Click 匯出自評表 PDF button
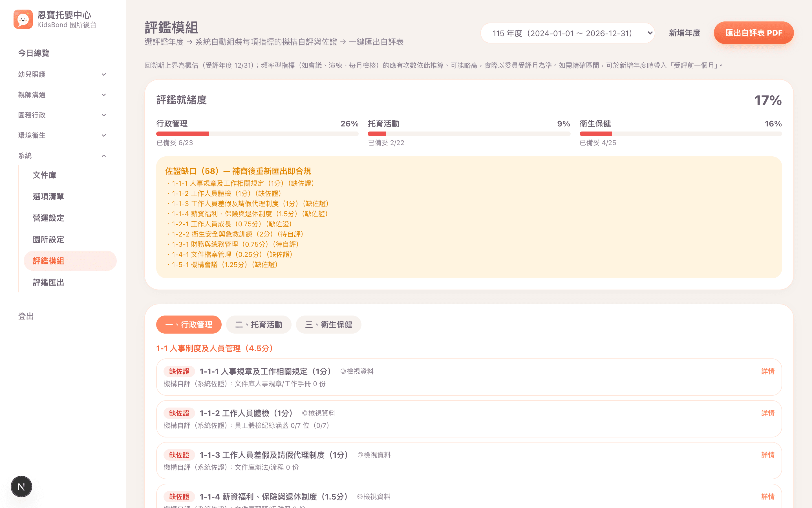812x508 pixels. (x=754, y=33)
